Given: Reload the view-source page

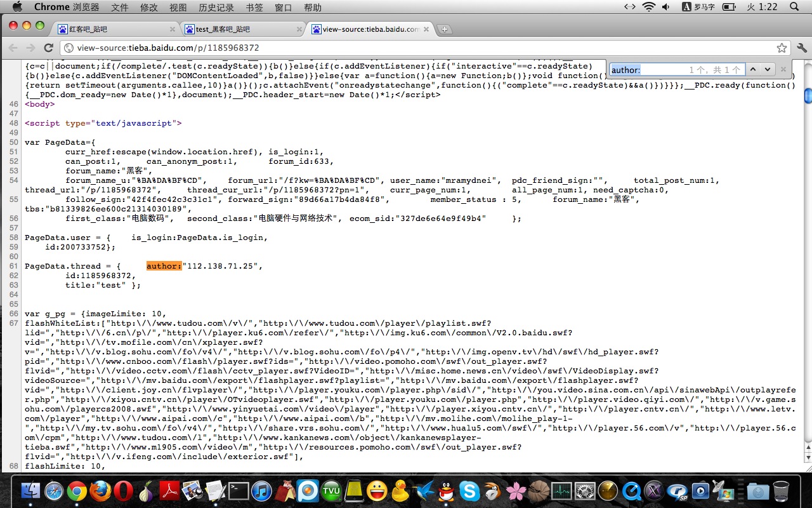Looking at the screenshot, I should (x=48, y=48).
